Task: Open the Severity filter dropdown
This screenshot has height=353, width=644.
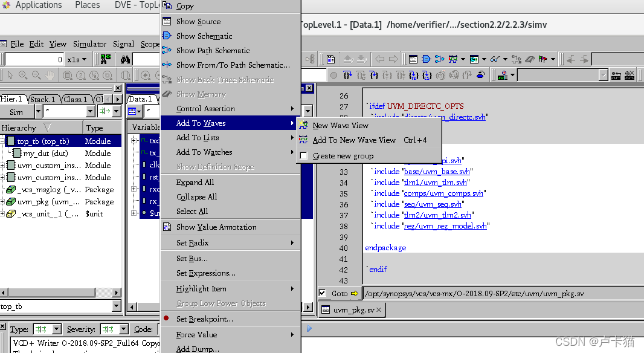Action: coord(124,329)
